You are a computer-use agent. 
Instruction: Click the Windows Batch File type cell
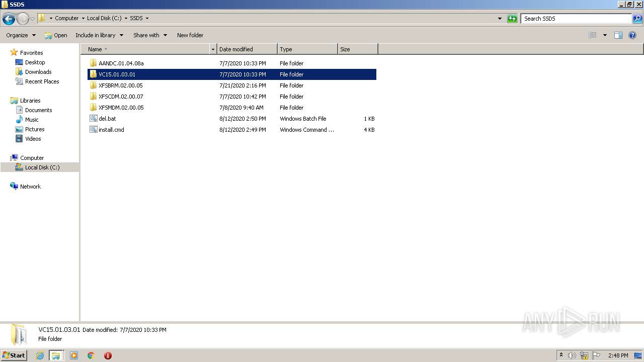click(303, 119)
